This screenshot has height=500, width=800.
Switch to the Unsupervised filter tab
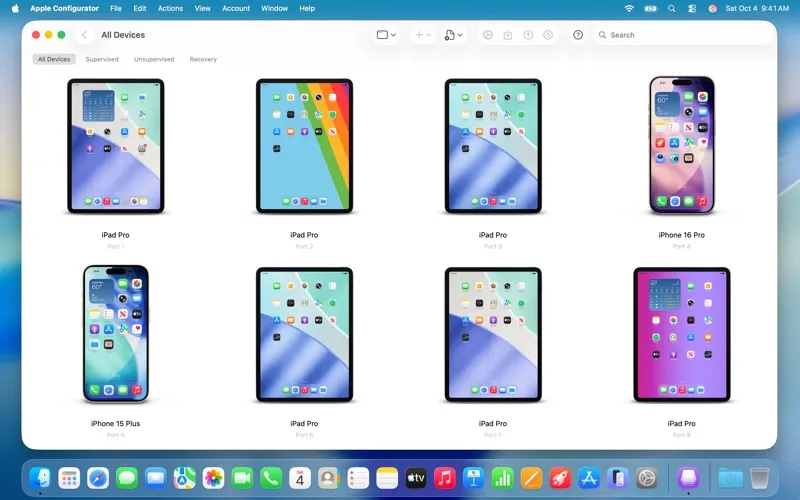click(x=154, y=59)
